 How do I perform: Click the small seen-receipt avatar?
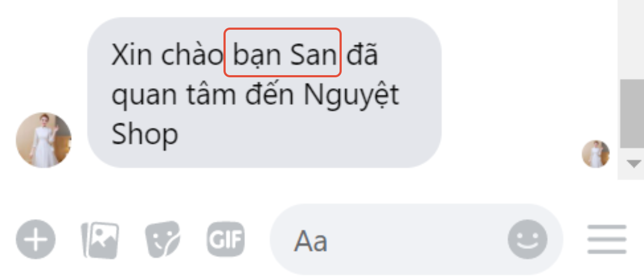595,154
